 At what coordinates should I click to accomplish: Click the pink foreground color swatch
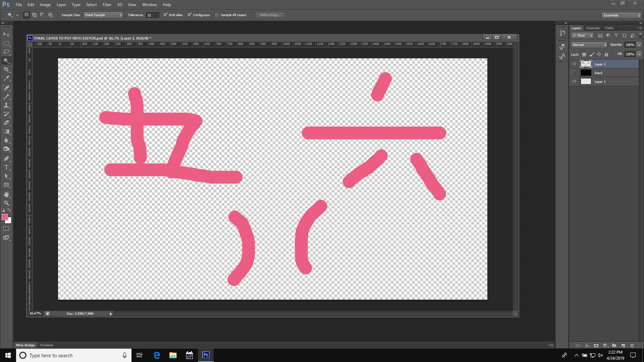(5, 217)
